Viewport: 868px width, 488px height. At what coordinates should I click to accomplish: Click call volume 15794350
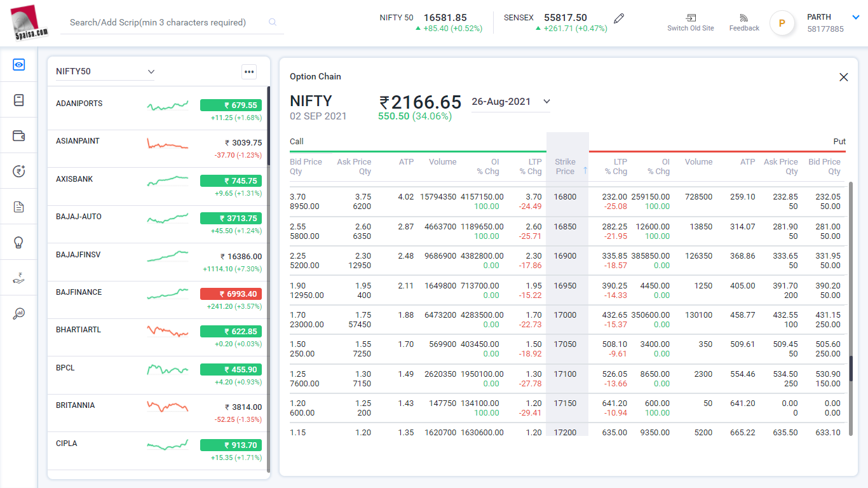pos(438,197)
